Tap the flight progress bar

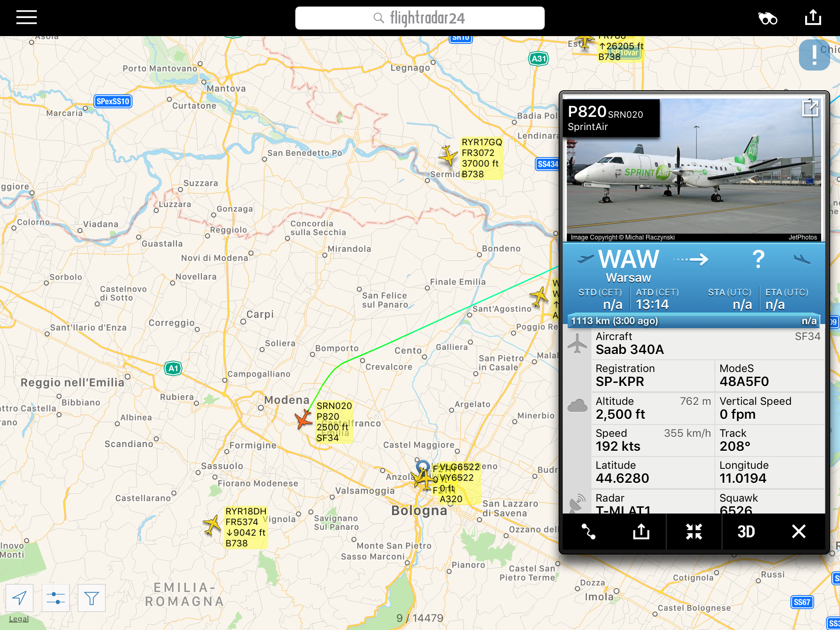click(x=694, y=321)
